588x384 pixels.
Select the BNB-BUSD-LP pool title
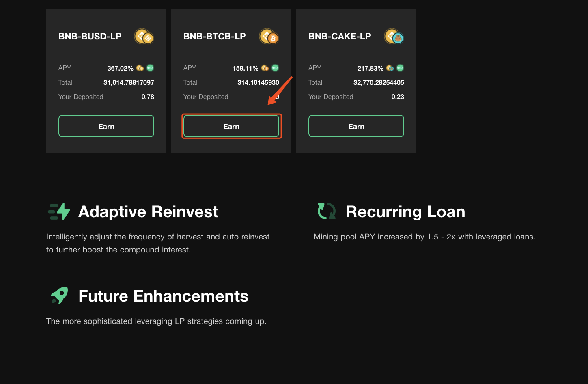[90, 36]
